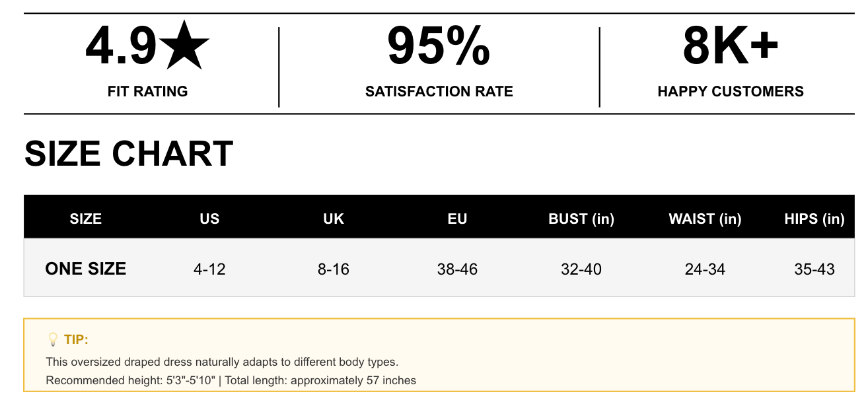This screenshot has width=868, height=408.
Task: Select the bust measurement 32-40
Action: pos(581,269)
